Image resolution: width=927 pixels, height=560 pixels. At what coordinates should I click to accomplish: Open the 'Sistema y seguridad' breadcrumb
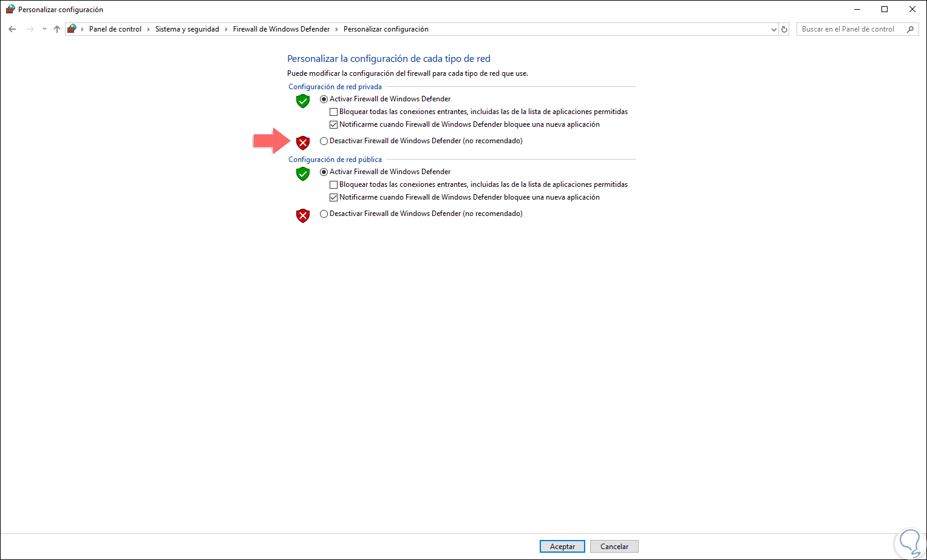[x=187, y=29]
